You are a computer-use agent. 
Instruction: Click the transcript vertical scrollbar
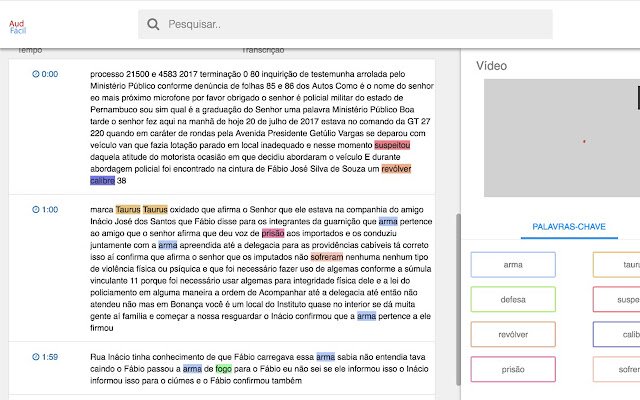coord(458,299)
